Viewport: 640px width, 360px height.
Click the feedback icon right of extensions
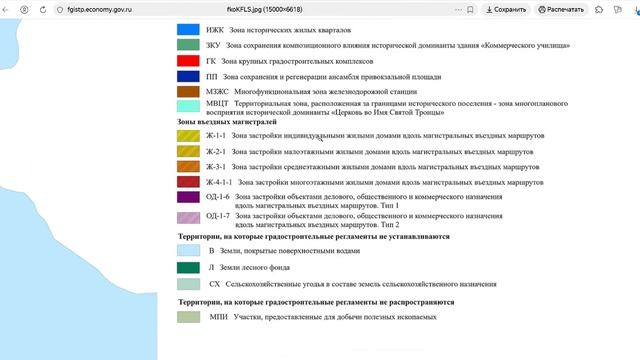click(x=618, y=9)
